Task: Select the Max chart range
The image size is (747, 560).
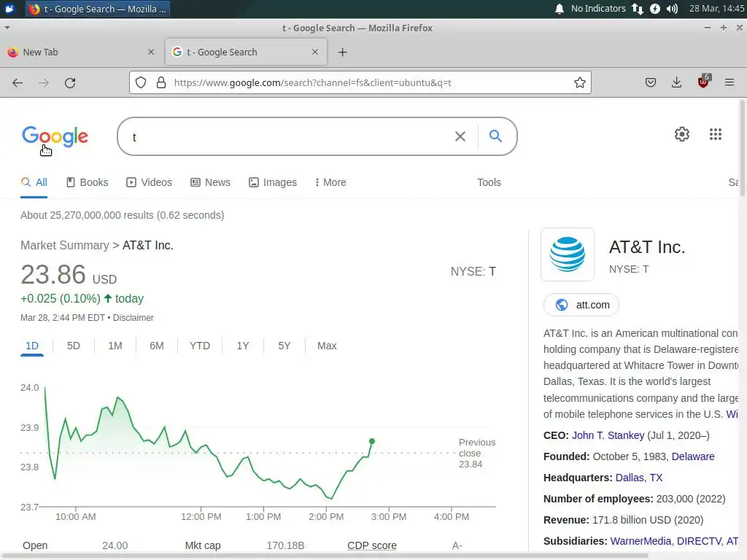Action: point(327,346)
